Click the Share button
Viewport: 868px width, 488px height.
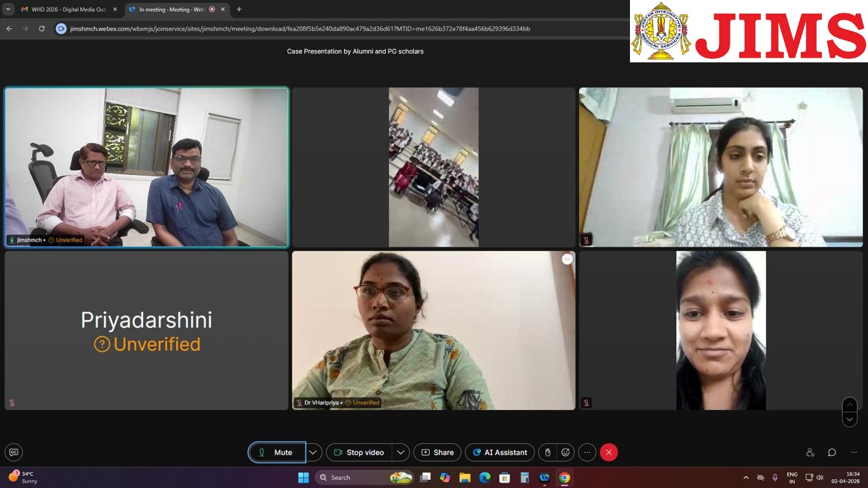tap(437, 452)
